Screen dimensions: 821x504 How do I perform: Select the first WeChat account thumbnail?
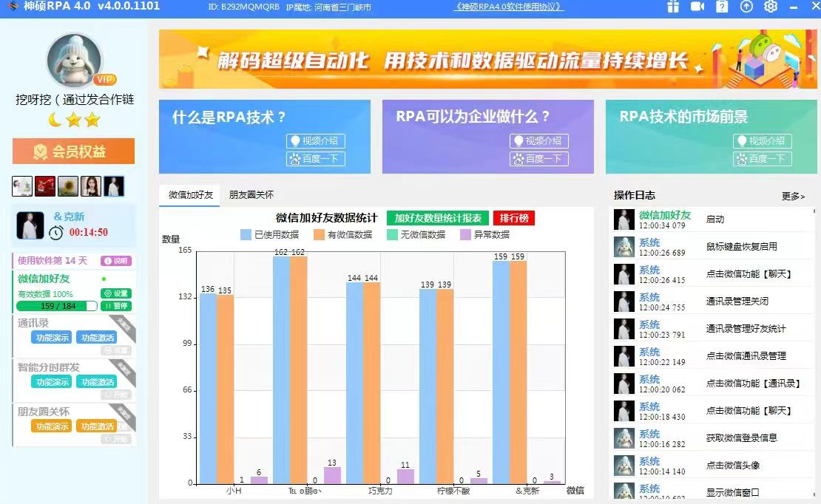point(22,186)
